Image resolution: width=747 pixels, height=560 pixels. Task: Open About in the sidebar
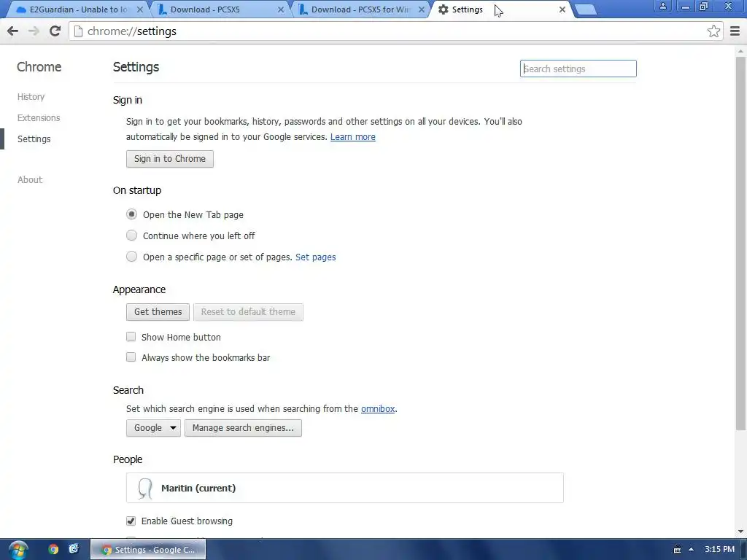pyautogui.click(x=30, y=179)
